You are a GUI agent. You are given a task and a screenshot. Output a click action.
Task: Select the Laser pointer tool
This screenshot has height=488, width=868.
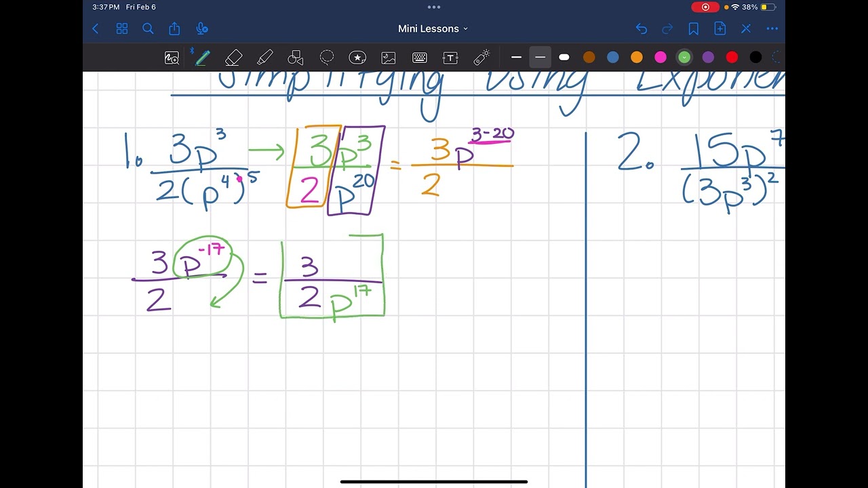(x=481, y=58)
